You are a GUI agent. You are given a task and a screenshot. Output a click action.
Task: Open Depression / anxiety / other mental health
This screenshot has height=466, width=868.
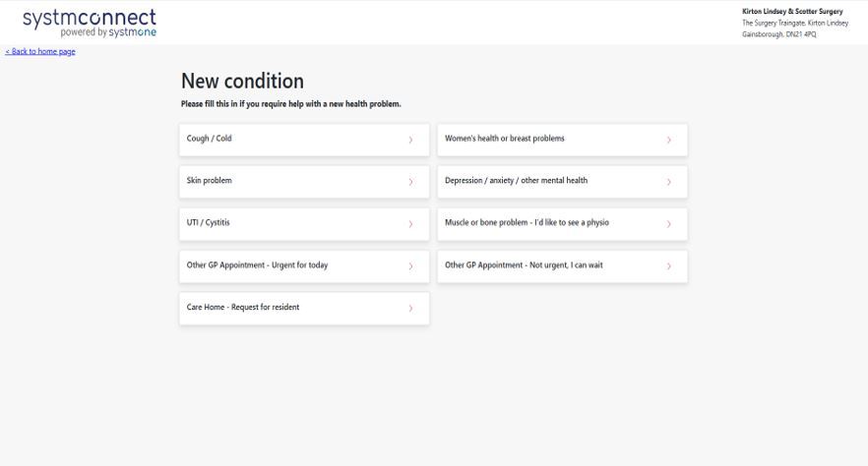(516, 181)
